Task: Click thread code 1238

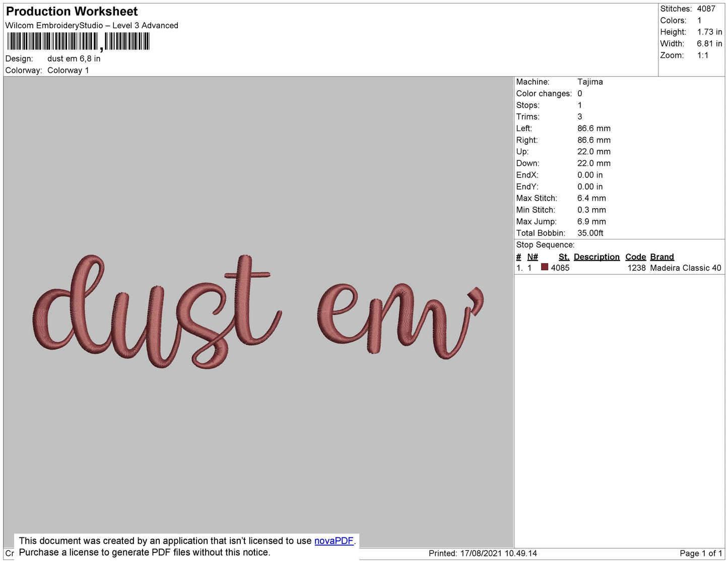Action: (636, 268)
